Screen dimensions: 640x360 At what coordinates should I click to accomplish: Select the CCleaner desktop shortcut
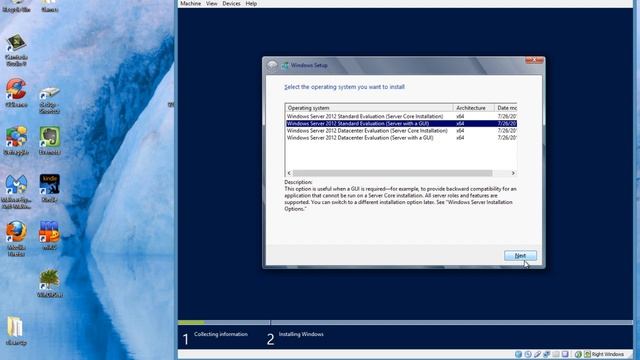[16, 93]
